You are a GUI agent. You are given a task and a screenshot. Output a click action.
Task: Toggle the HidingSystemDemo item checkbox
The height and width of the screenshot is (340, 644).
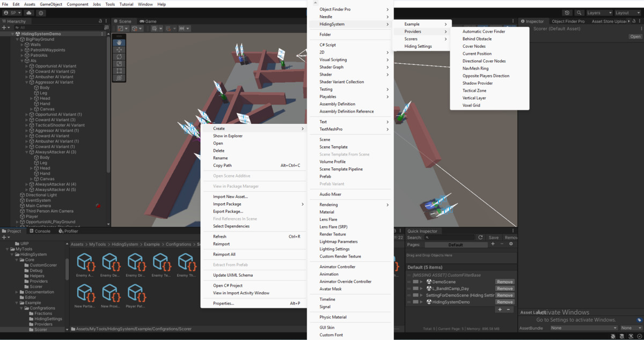tap(415, 302)
